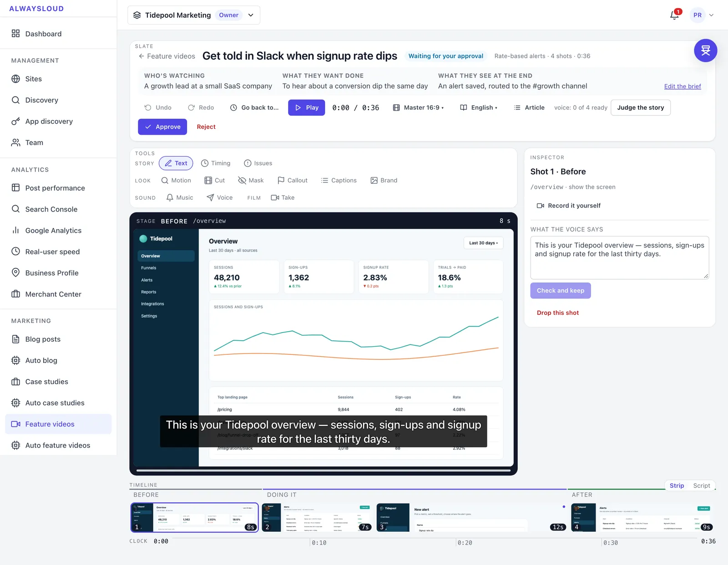The width and height of the screenshot is (728, 565).
Task: Toggle the Text story tool
Action: [176, 163]
